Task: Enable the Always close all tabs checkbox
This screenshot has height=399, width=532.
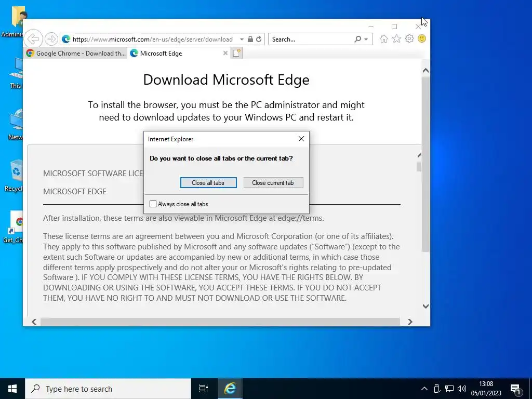Action: click(153, 204)
